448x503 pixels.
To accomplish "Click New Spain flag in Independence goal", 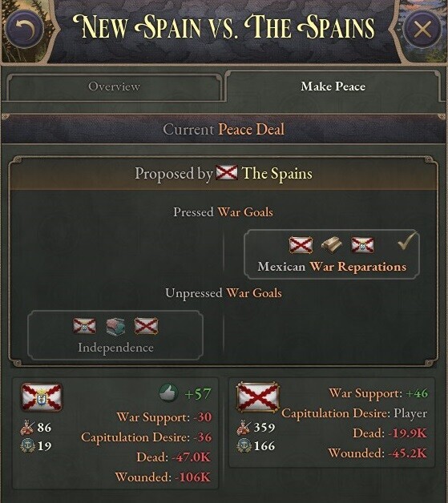I will coord(84,326).
